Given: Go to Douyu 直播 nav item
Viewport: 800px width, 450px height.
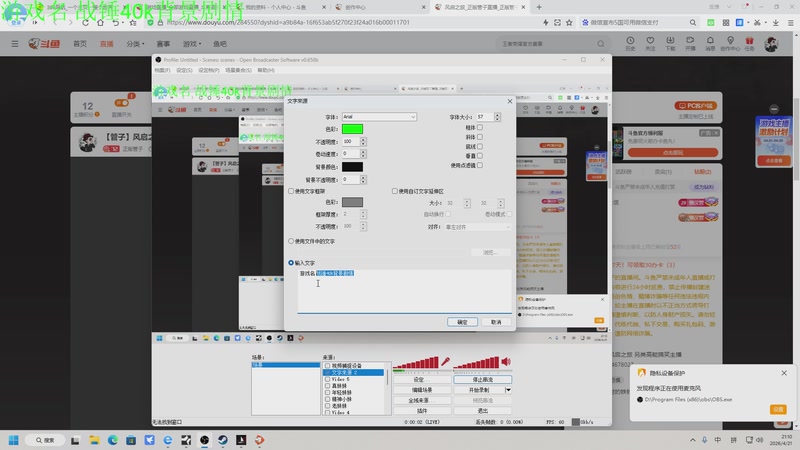Looking at the screenshot, I should (x=107, y=44).
